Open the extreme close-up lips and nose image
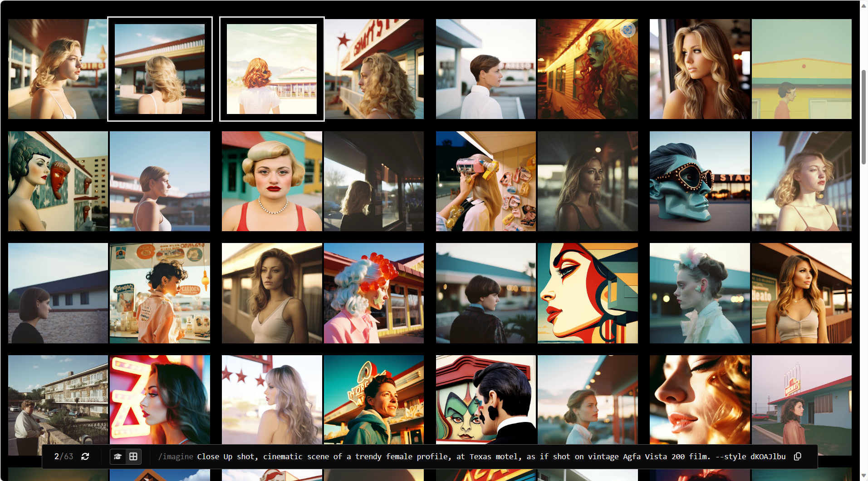This screenshot has height=481, width=868. (700, 400)
